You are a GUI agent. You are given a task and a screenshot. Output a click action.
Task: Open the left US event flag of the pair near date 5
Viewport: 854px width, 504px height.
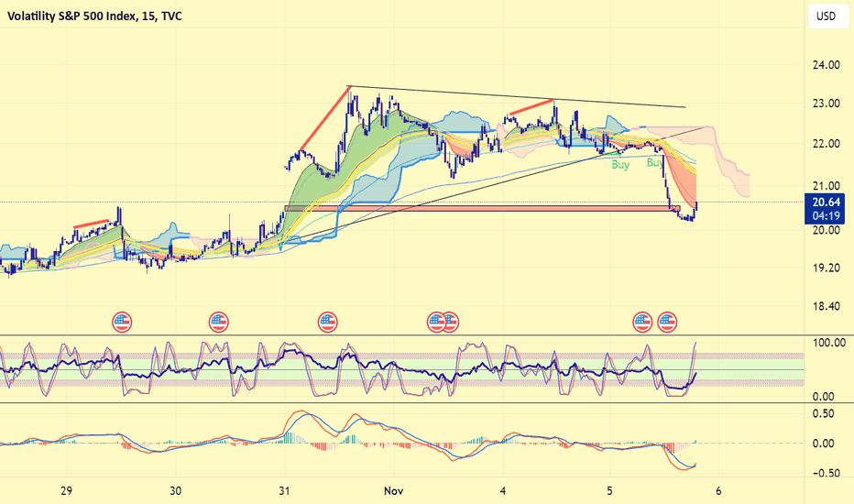point(642,322)
